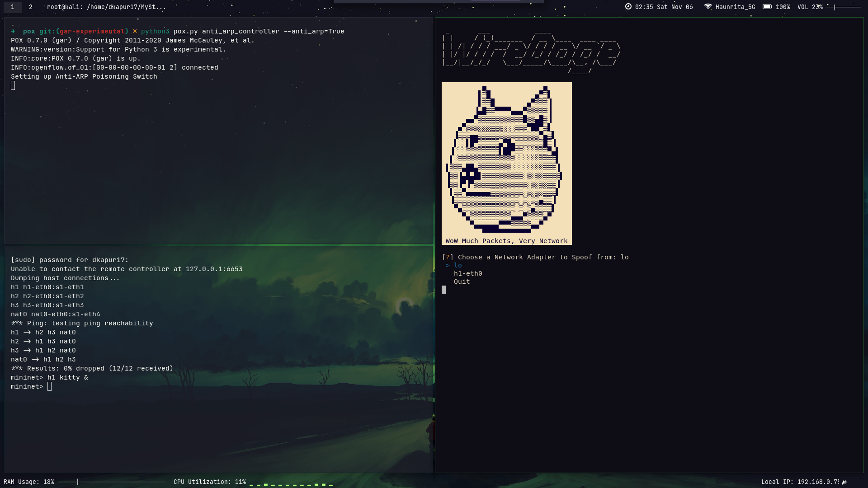The height and width of the screenshot is (488, 868).
Task: Click the VOL 23% label
Action: click(810, 7)
